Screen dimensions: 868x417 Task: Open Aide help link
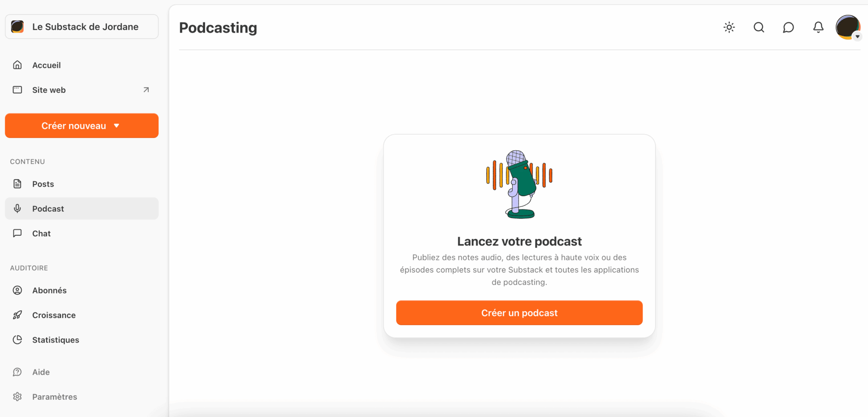(41, 372)
